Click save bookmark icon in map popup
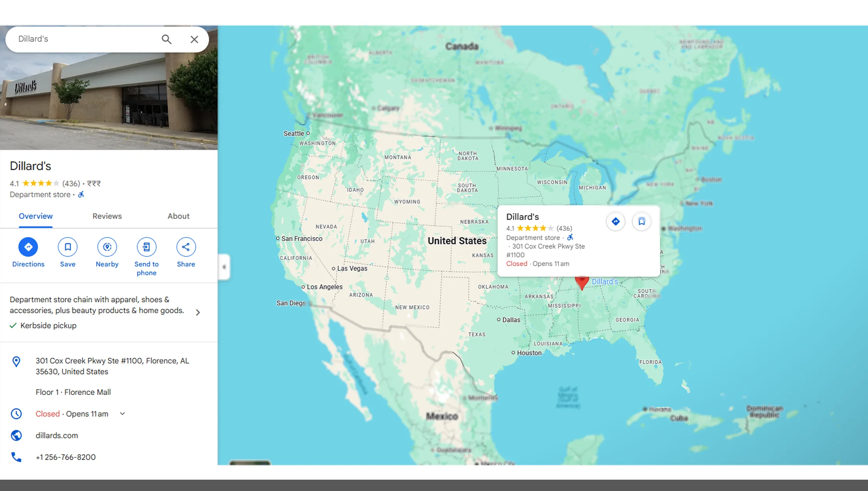The width and height of the screenshot is (868, 491). (x=641, y=221)
